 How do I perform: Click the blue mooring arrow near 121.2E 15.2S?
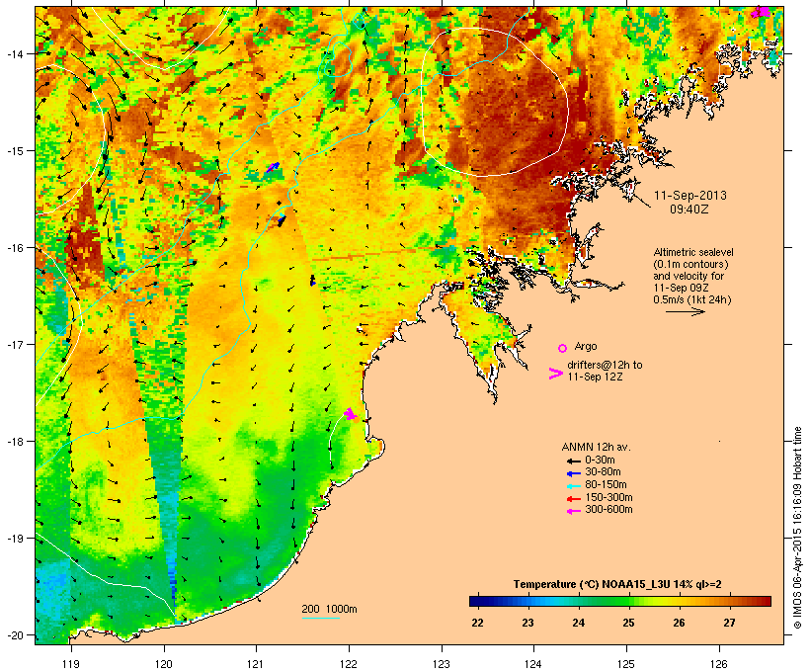click(273, 167)
